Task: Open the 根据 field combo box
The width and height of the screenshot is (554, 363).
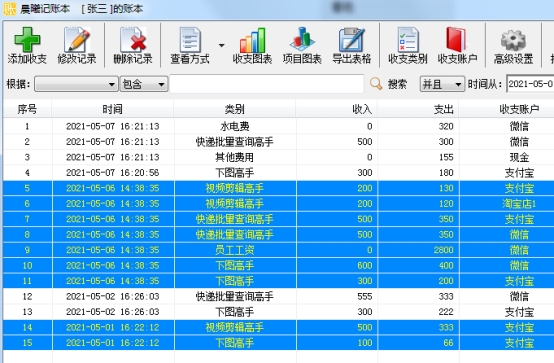Action: coord(76,84)
